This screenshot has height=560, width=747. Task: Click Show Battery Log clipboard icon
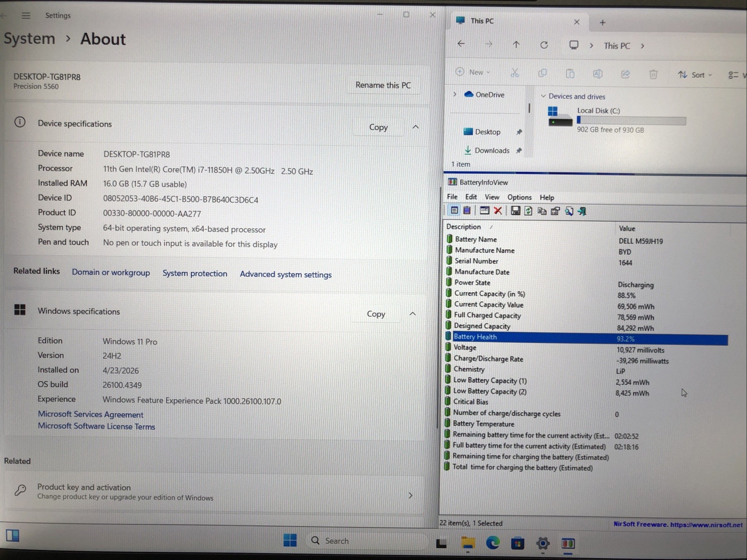click(467, 211)
